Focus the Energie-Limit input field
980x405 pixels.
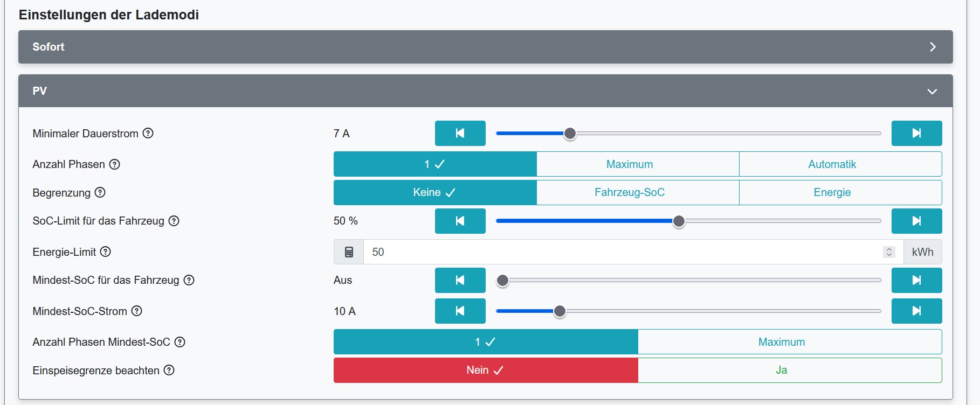click(633, 252)
